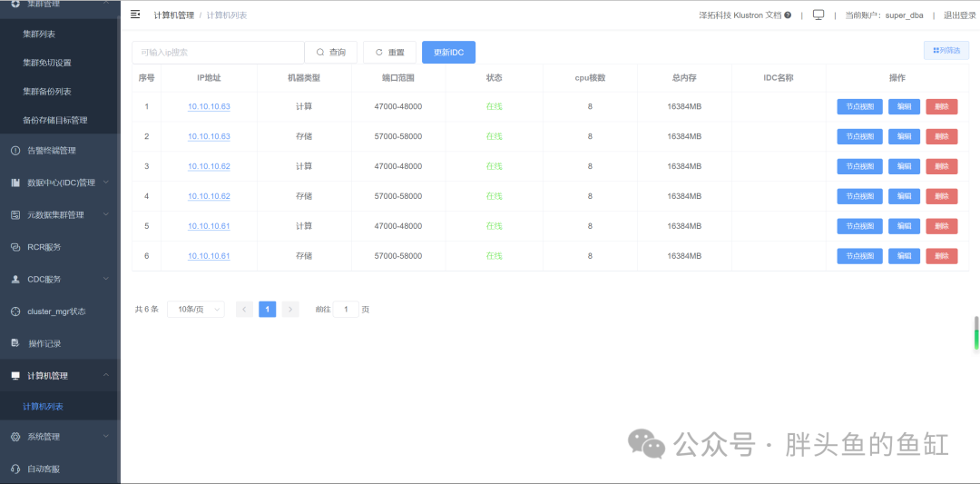Focus the ip search input field
Viewport: 980px width, 484px height.
[218, 53]
